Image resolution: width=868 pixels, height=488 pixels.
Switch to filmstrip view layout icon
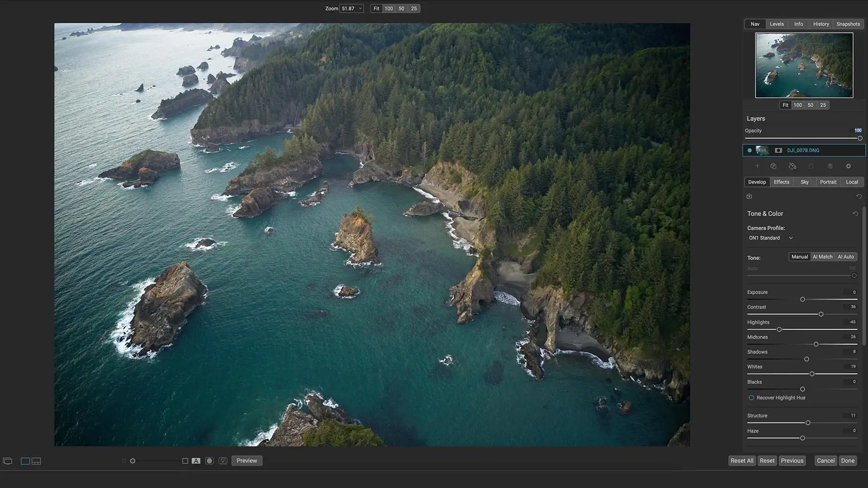tap(36, 461)
